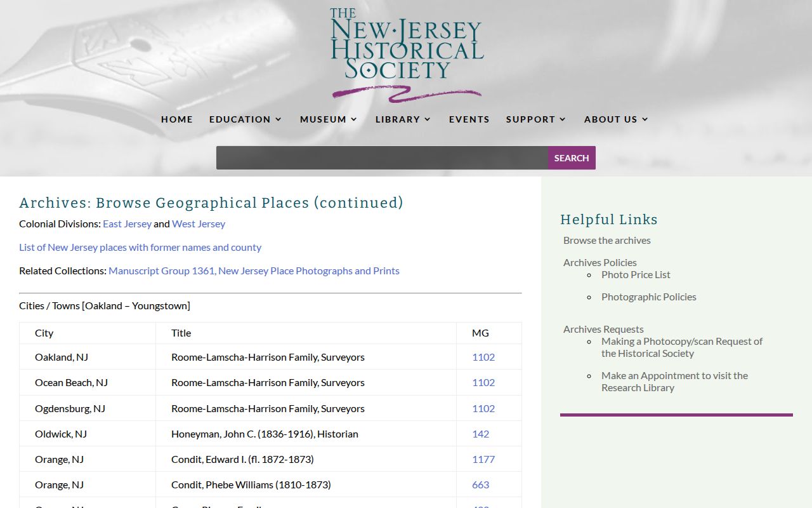Focus the site search field
Screen dimensions: 812x508
pyautogui.click(x=382, y=158)
